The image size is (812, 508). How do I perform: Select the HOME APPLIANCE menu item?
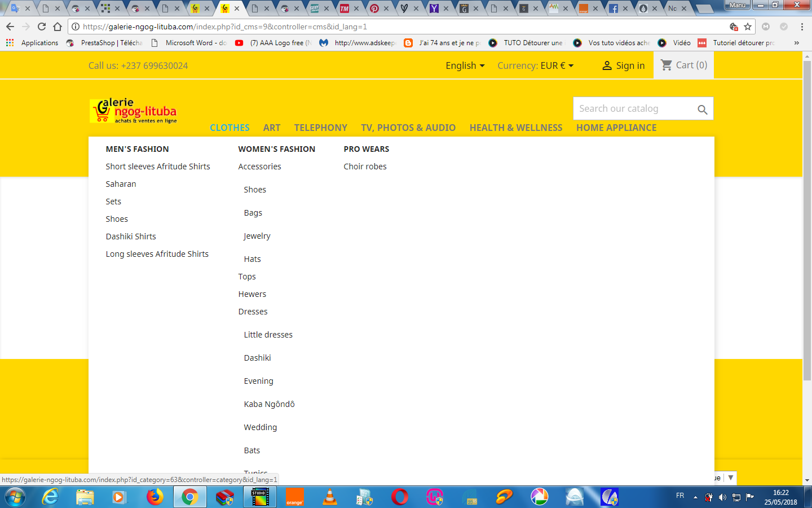[x=616, y=128]
